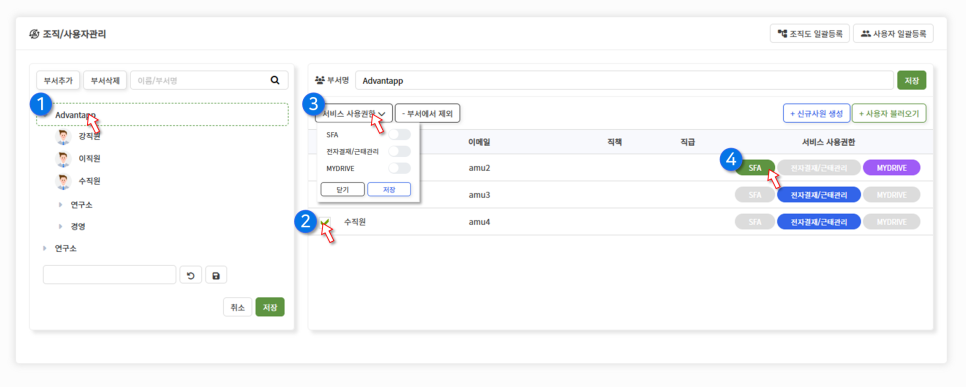Select 수직원 in the organization tree
The height and width of the screenshot is (387, 966).
[x=89, y=182]
